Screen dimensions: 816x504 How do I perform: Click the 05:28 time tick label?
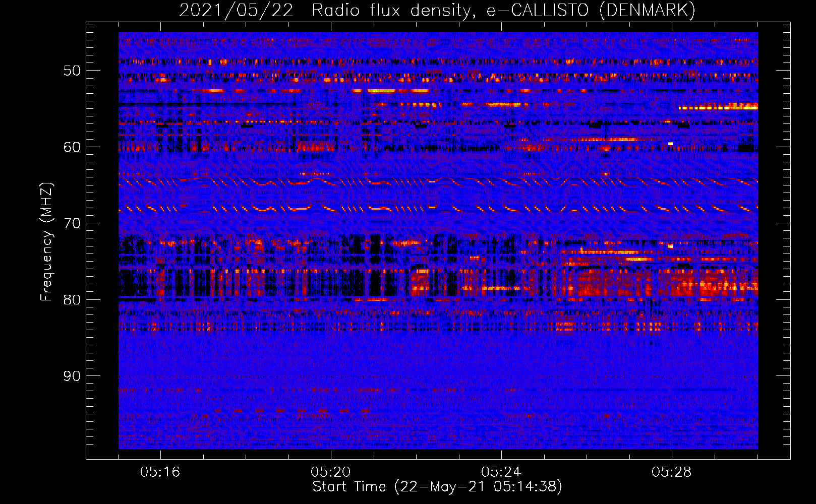[672, 472]
